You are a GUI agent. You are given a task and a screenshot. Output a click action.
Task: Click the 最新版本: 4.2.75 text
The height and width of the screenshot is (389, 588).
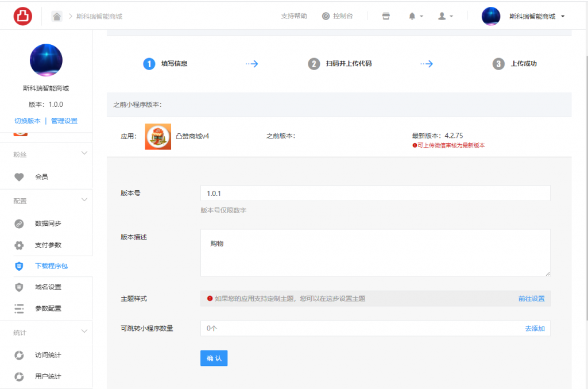(437, 136)
